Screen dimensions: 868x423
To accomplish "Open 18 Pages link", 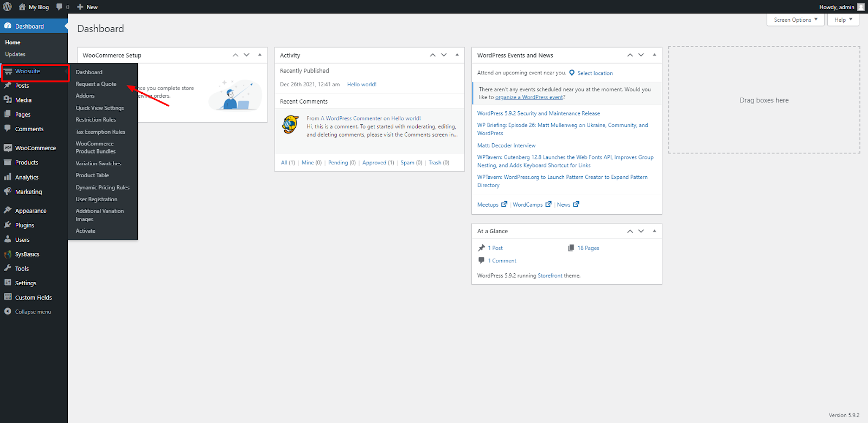I will [588, 248].
